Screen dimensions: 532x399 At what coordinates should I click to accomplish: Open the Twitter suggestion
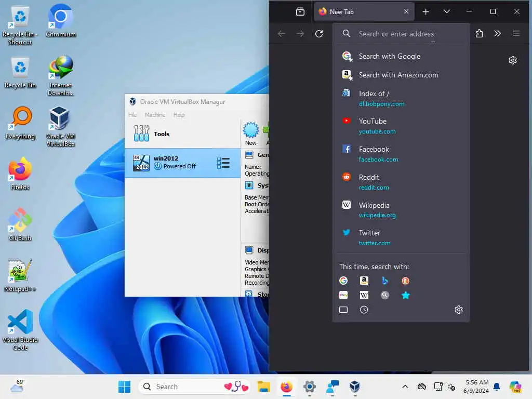(401, 238)
